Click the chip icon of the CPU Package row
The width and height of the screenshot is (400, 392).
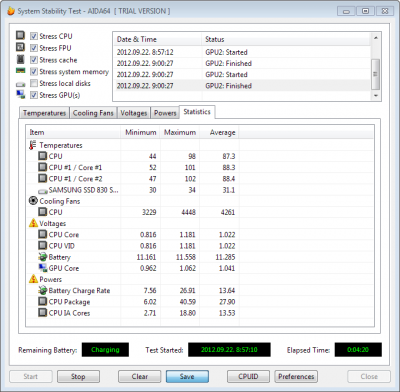click(x=42, y=301)
